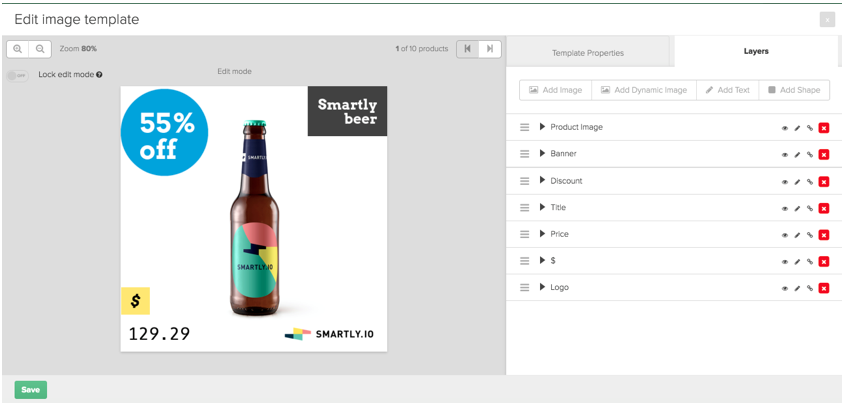Image resolution: width=845 pixels, height=403 pixels.
Task: Hide the Logo layer with its eye icon
Action: pos(785,288)
